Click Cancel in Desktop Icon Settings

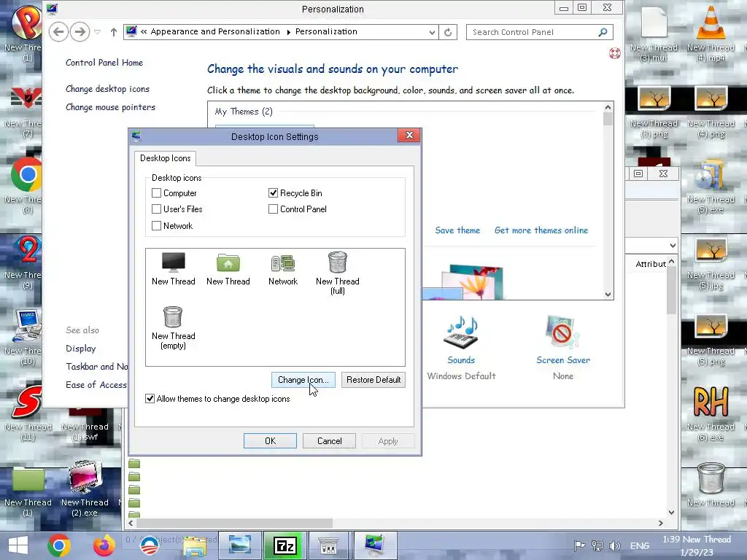329,441
